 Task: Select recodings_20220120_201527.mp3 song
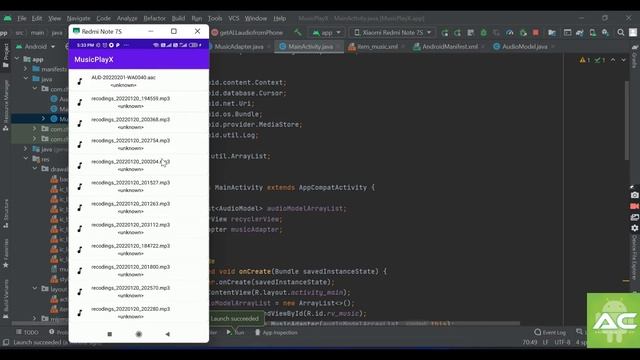(139, 186)
